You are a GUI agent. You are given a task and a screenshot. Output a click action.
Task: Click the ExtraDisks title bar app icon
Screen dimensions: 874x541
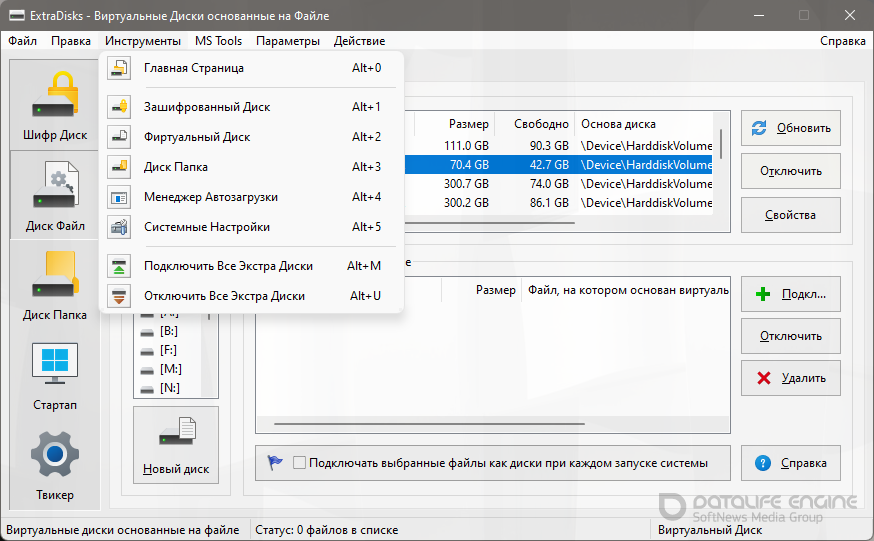click(x=17, y=15)
